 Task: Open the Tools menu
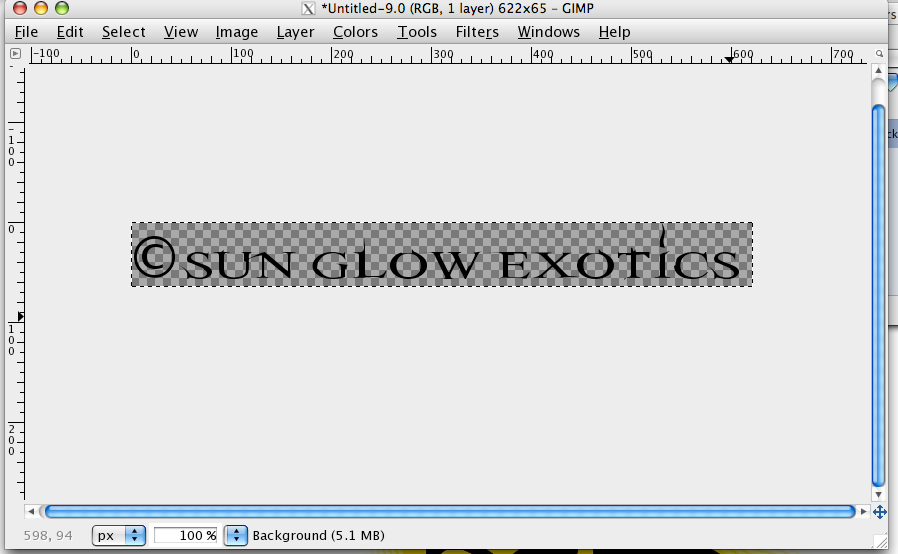(x=417, y=32)
